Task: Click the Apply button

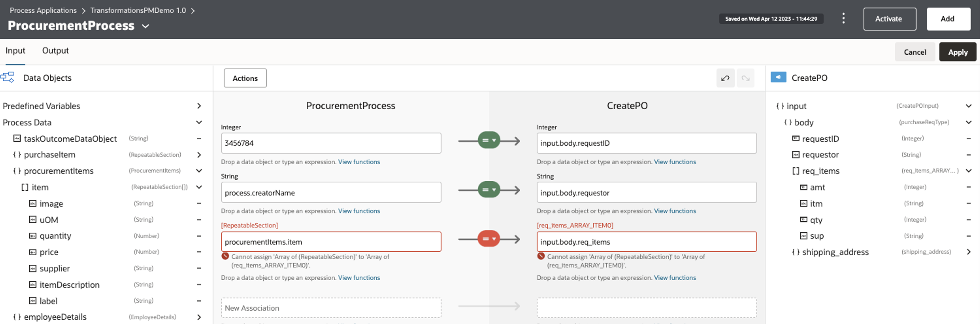Action: click(957, 52)
